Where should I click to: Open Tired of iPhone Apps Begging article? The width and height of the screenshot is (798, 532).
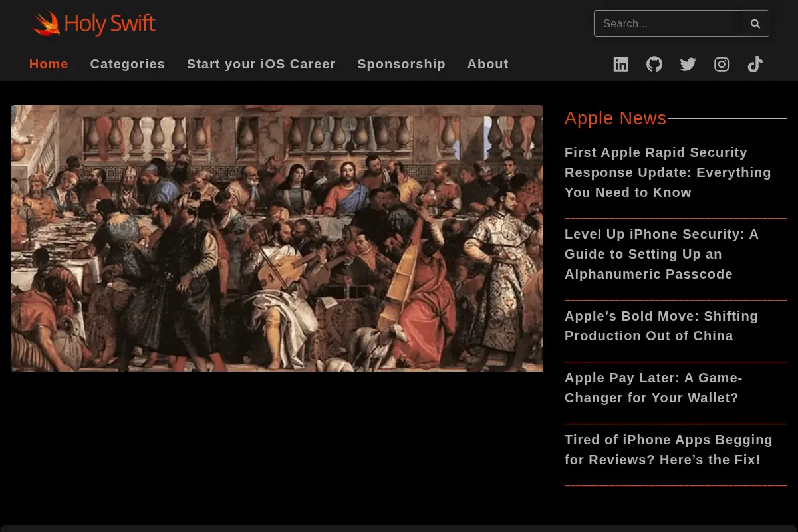(668, 450)
